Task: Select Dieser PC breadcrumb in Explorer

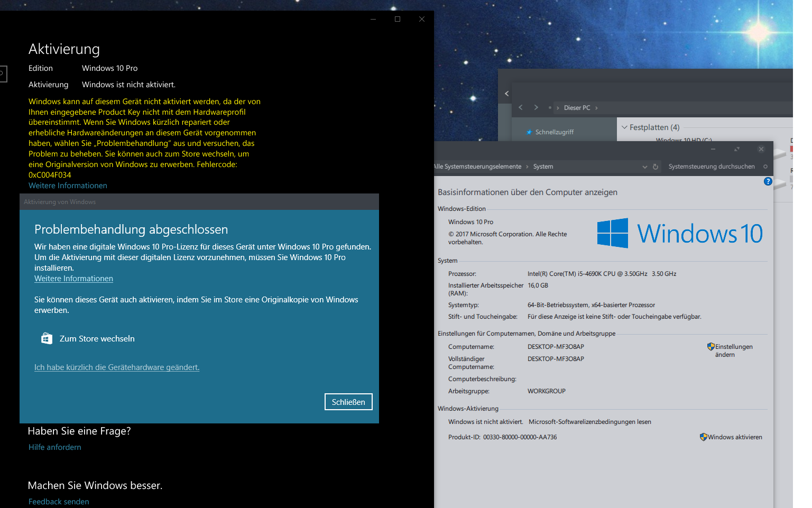Action: pyautogui.click(x=577, y=108)
